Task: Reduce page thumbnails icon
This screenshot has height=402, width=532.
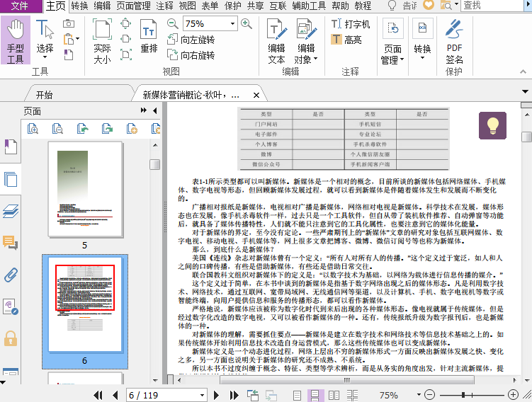Action: tap(57, 129)
